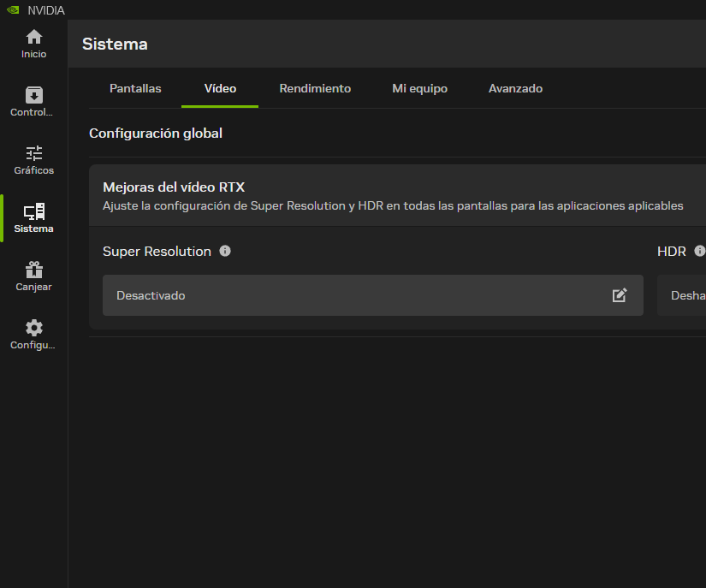The image size is (706, 588).
Task: Click the HDR label
Action: click(671, 252)
